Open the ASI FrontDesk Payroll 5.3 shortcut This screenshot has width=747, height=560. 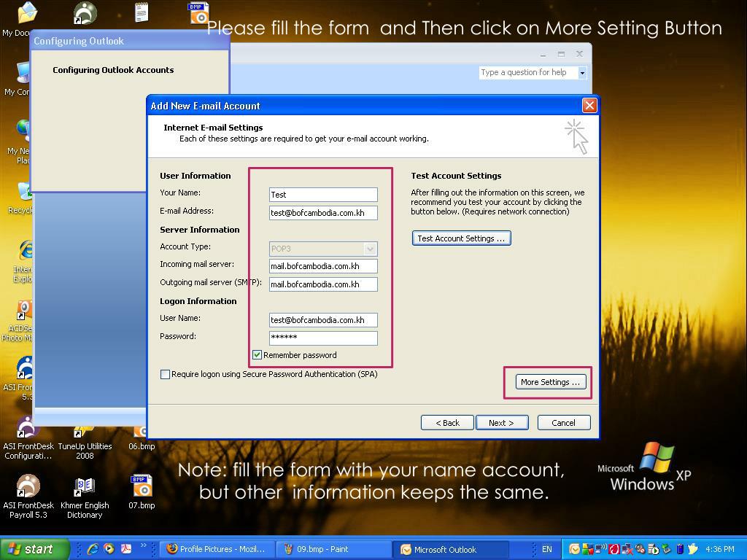click(x=28, y=496)
